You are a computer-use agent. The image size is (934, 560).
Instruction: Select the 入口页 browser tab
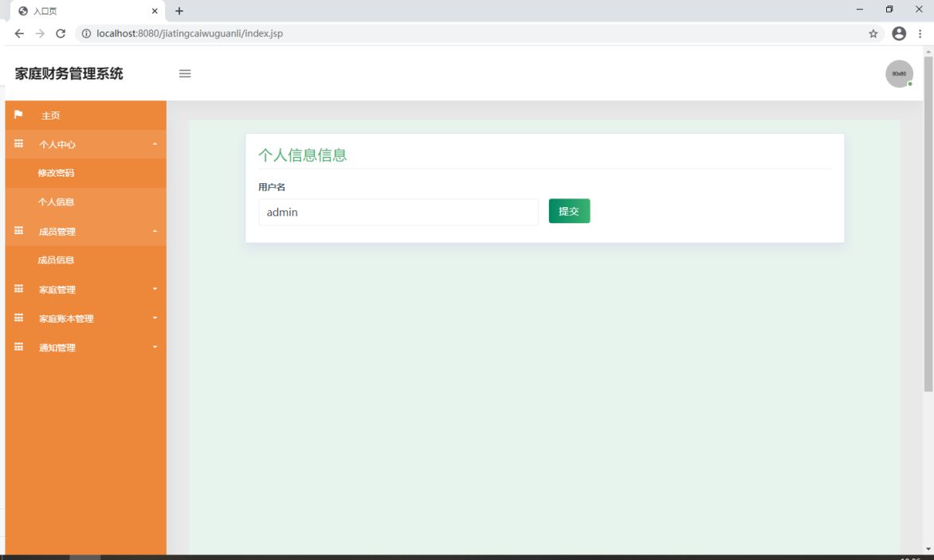pos(88,10)
